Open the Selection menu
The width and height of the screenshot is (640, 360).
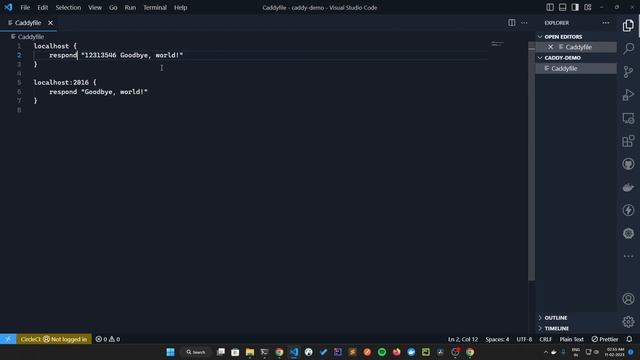pos(68,7)
